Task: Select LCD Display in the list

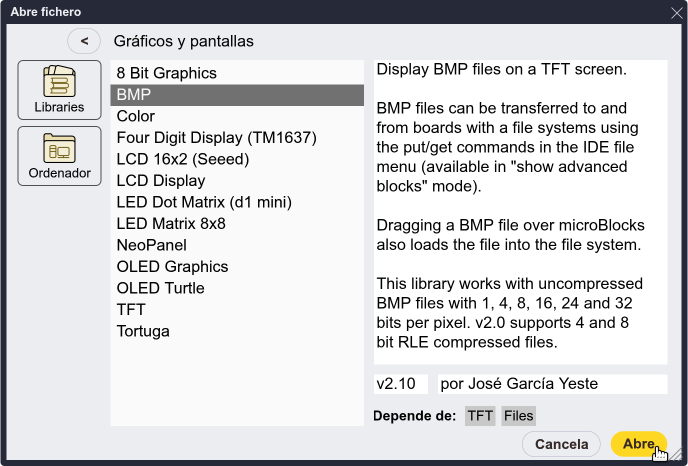Action: click(x=237, y=181)
